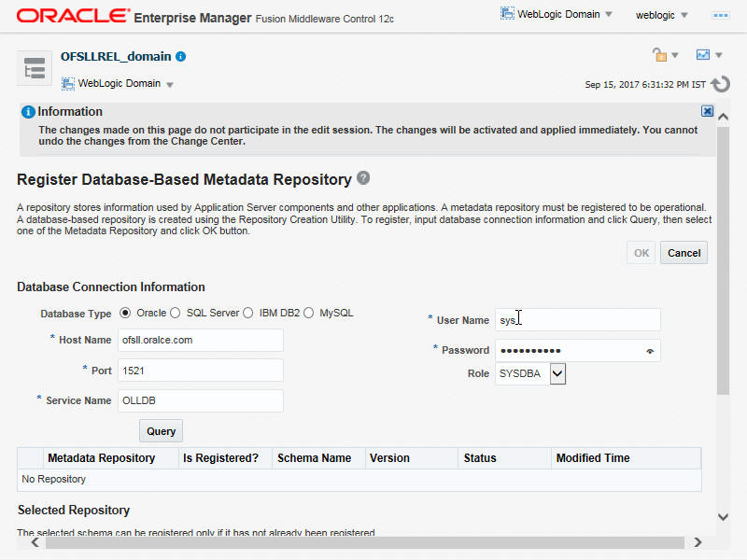The height and width of the screenshot is (560, 747).
Task: Click the blue Information icon in the message banner
Action: click(28, 112)
